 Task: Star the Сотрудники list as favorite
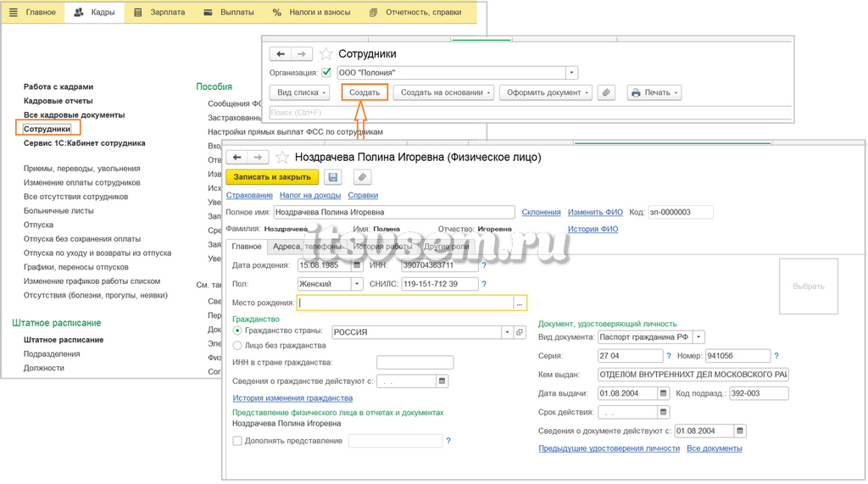tap(326, 53)
